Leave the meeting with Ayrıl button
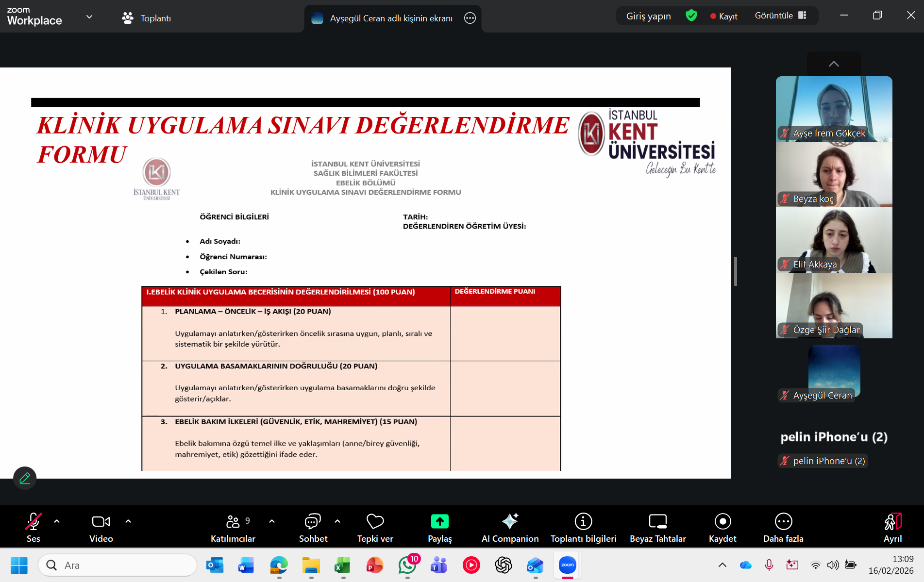The height and width of the screenshot is (582, 924). [892, 527]
